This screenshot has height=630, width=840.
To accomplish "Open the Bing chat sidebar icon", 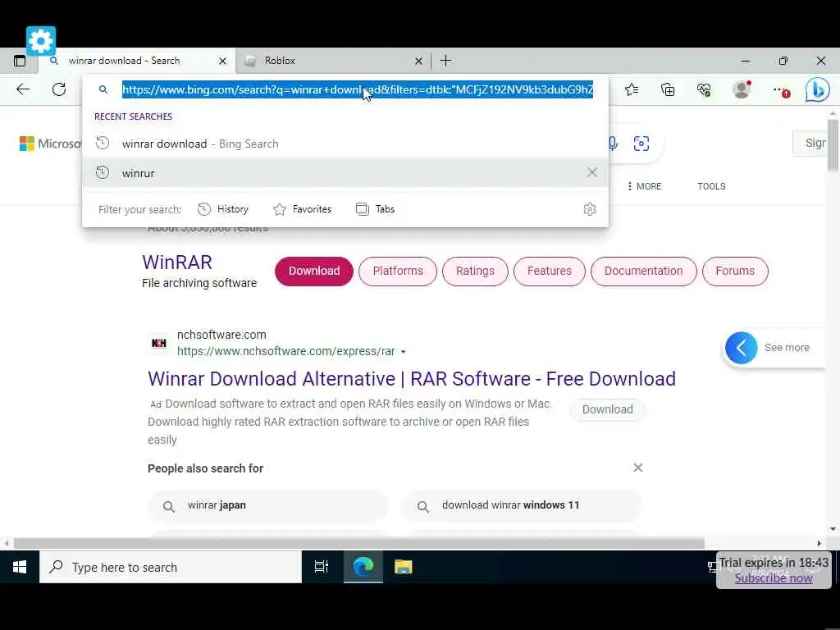I will 818,90.
